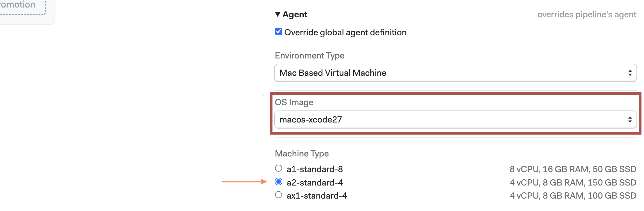Select a1-standard-8 machine type

279,169
